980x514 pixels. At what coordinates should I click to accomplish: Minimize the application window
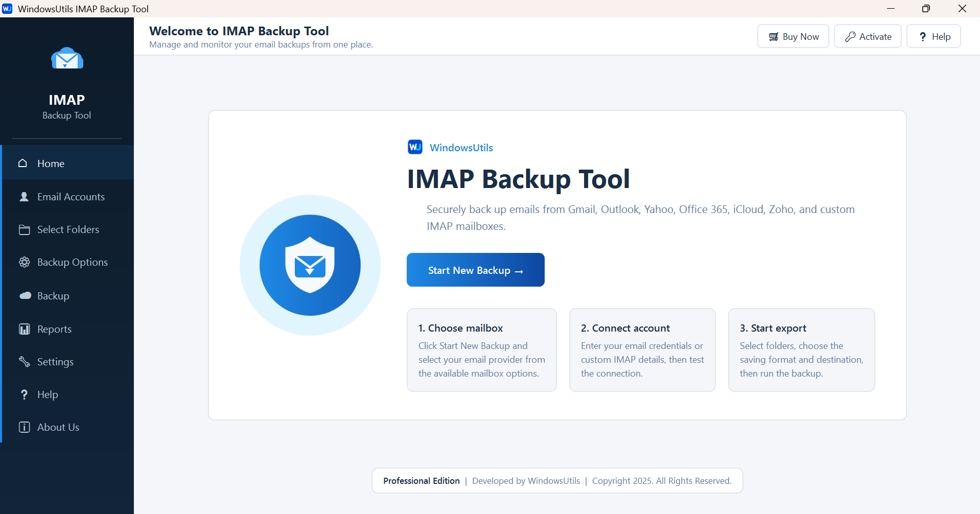pos(891,9)
